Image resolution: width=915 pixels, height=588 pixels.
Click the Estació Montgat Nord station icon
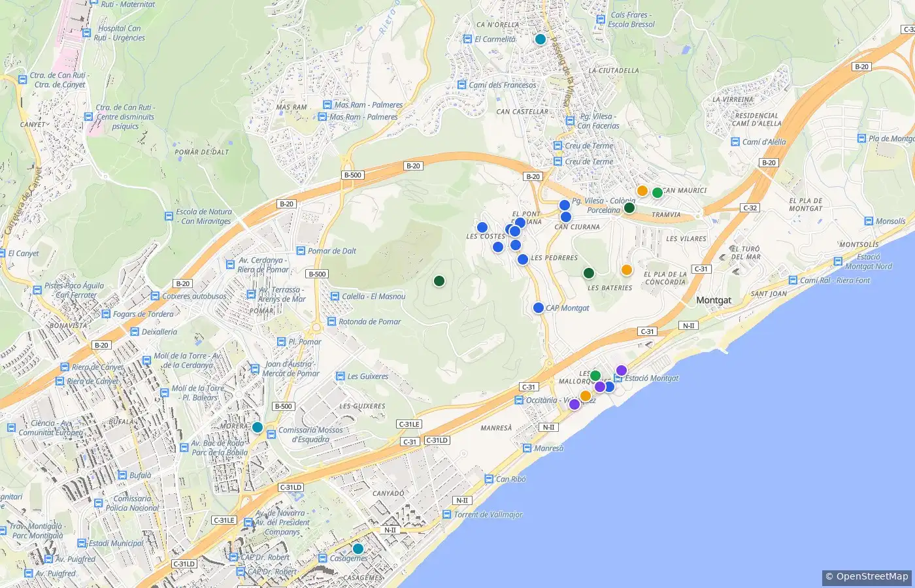(x=838, y=261)
